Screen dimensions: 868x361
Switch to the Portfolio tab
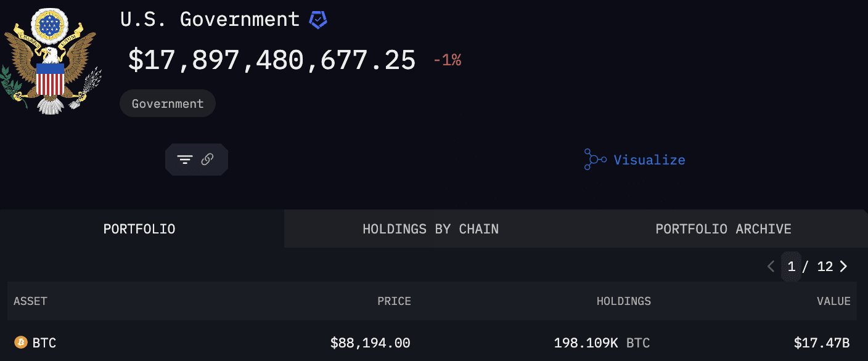click(x=139, y=229)
